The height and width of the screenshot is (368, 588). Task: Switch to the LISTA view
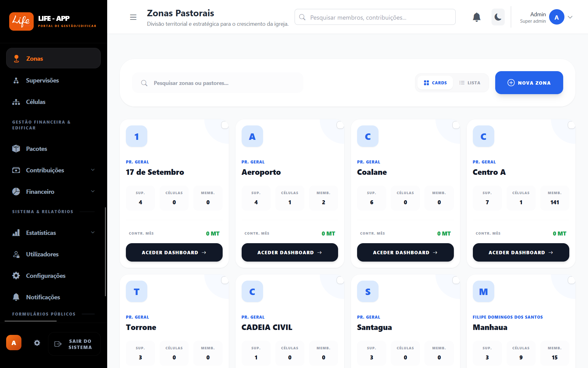470,82
